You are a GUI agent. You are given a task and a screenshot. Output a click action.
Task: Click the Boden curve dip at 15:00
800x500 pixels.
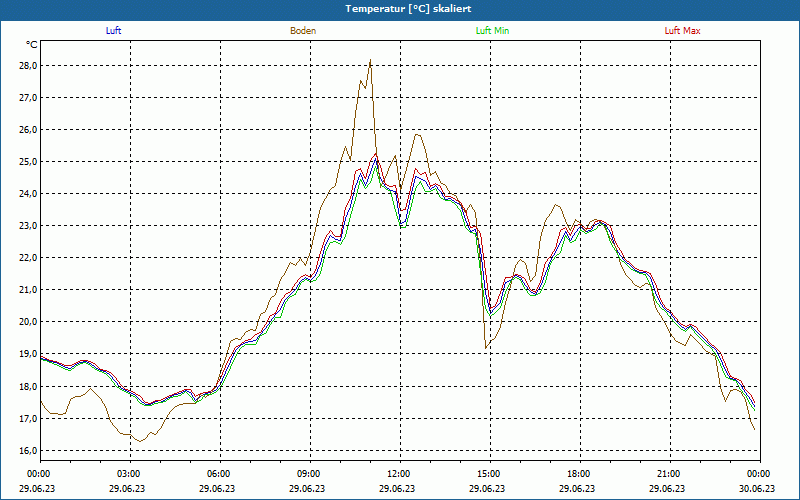click(x=486, y=348)
